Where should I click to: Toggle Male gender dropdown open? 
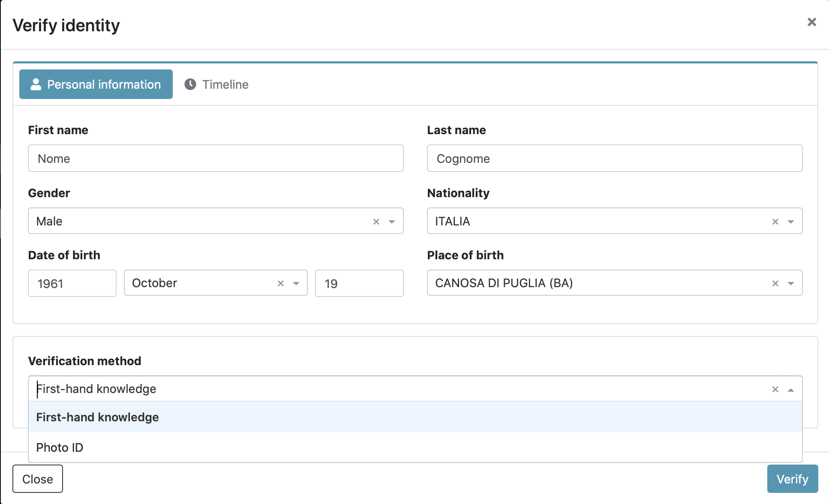pos(392,222)
